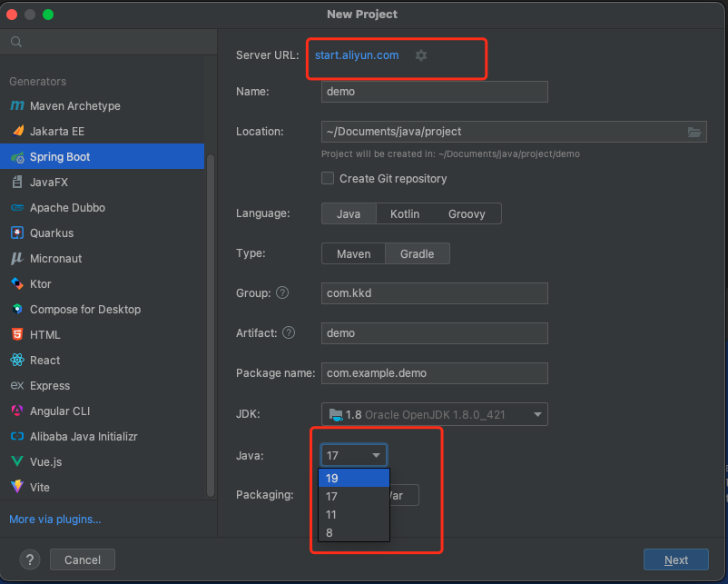
Task: Choose Maven as the build type
Action: [353, 253]
